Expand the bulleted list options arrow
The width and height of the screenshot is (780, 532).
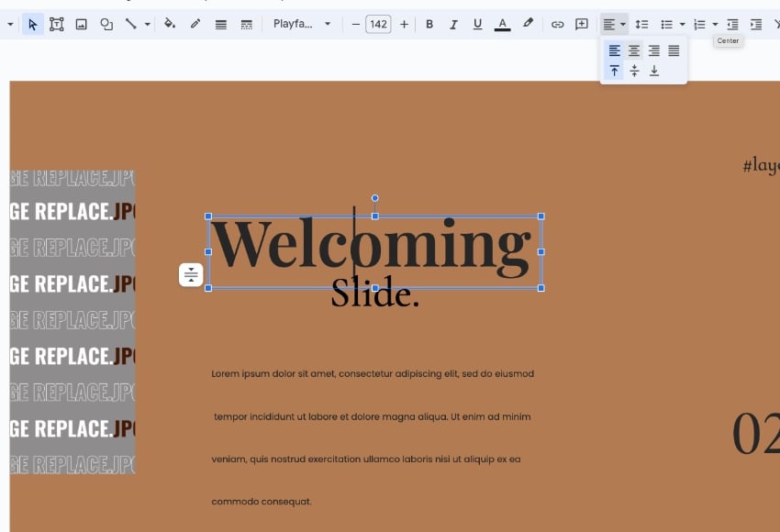682,25
